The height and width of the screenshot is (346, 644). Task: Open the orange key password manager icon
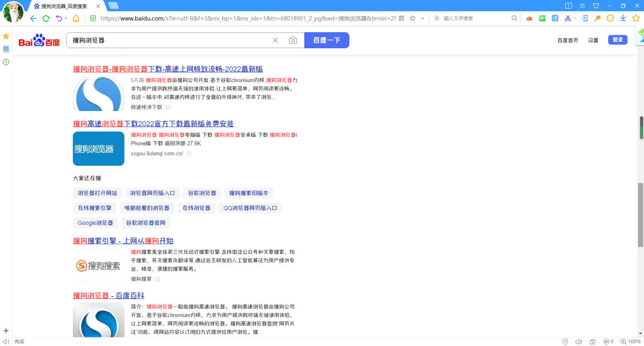(597, 18)
